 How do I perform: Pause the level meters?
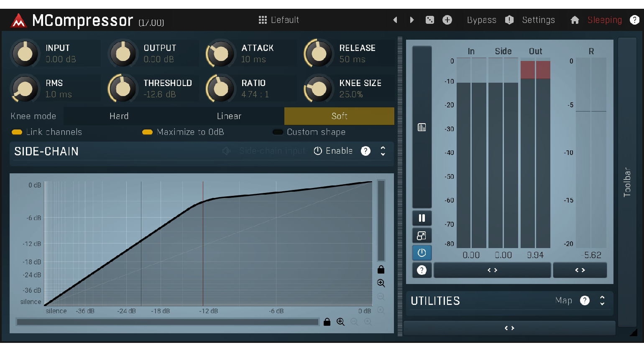[x=422, y=218]
